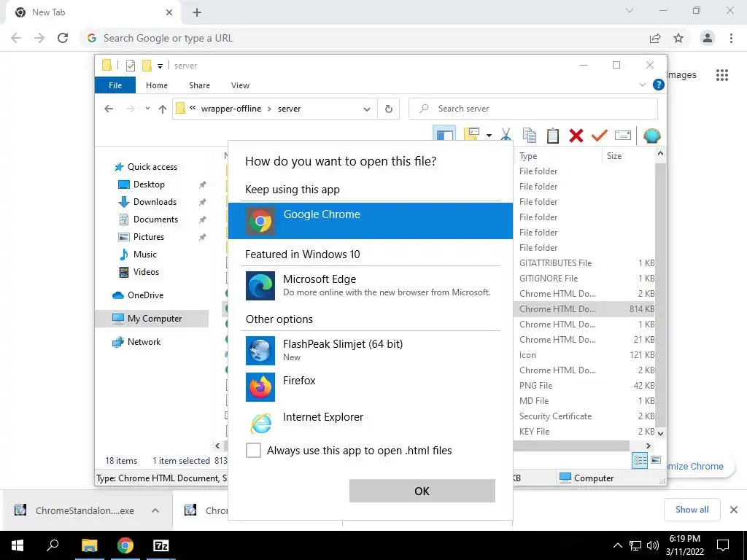Click the Search server field
The width and height of the screenshot is (747, 560).
533,109
